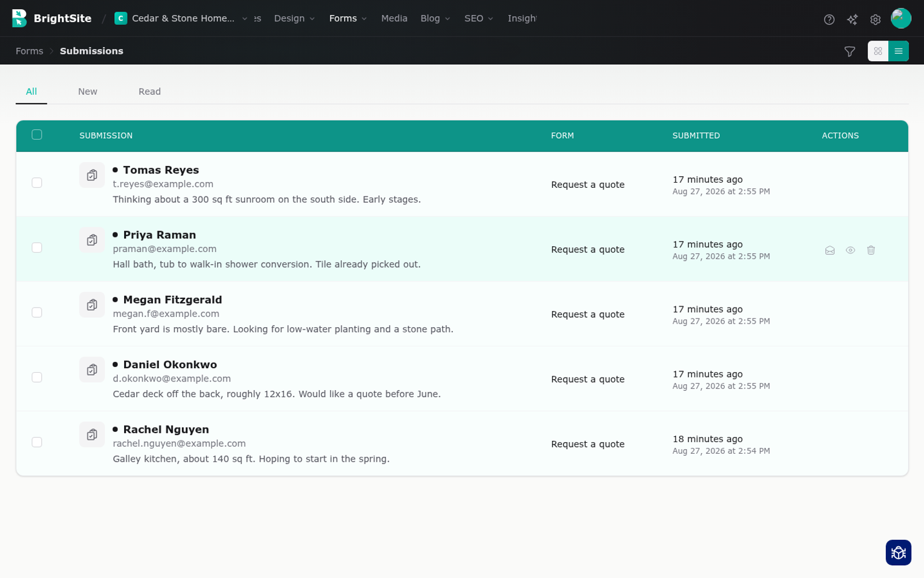The image size is (924, 578).
Task: Open the bug report widget
Action: click(x=899, y=553)
